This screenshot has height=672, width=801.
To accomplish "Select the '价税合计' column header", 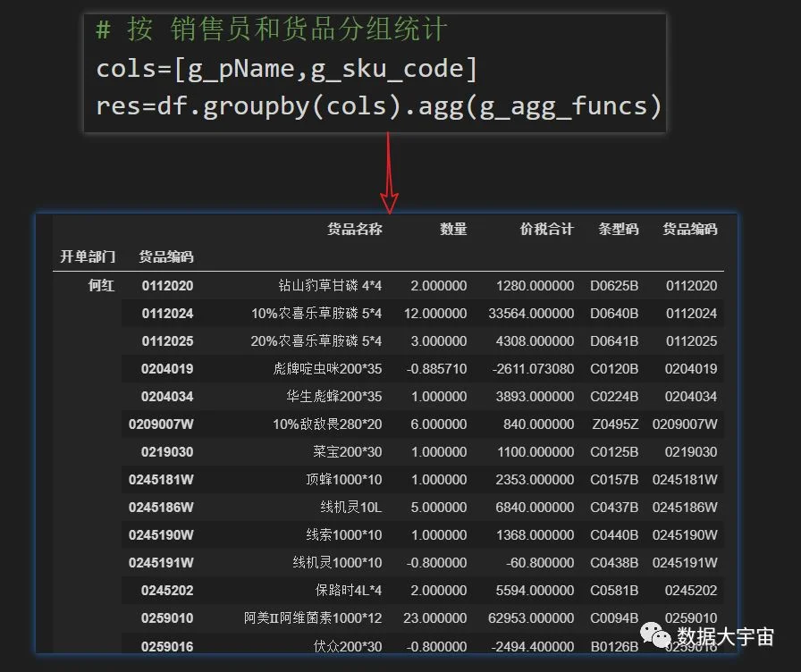I will tap(546, 229).
